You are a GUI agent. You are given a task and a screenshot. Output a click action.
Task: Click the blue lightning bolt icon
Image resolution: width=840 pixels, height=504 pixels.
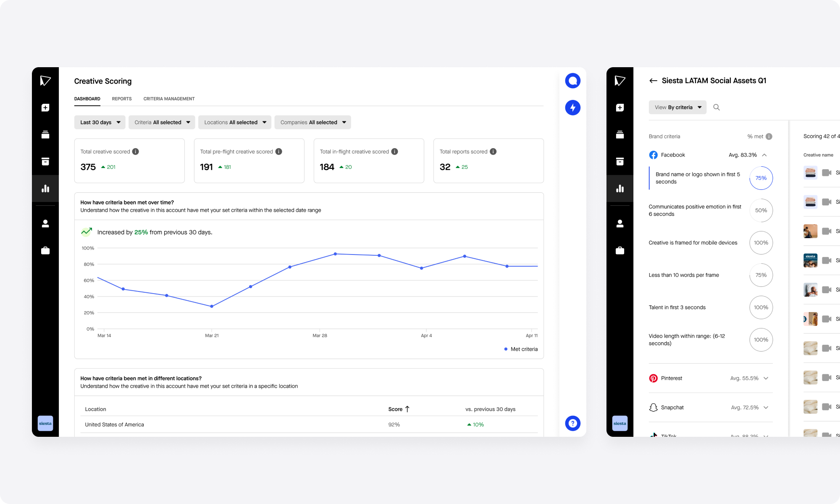coord(572,108)
